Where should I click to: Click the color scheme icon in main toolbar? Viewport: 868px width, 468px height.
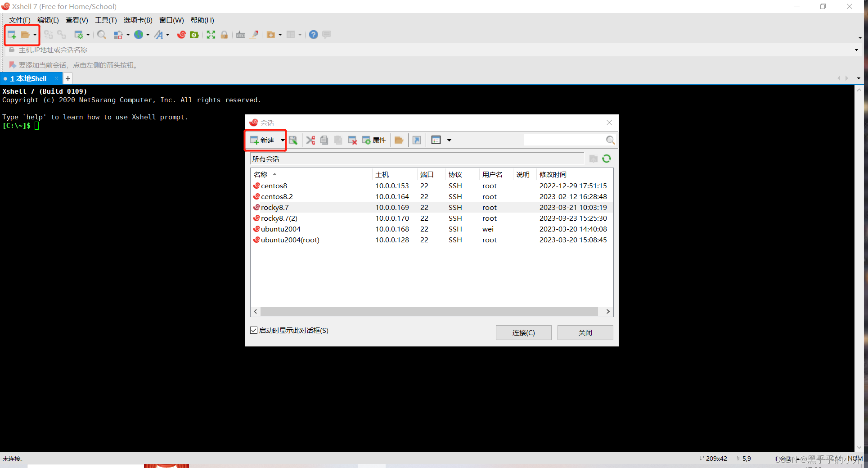point(118,35)
